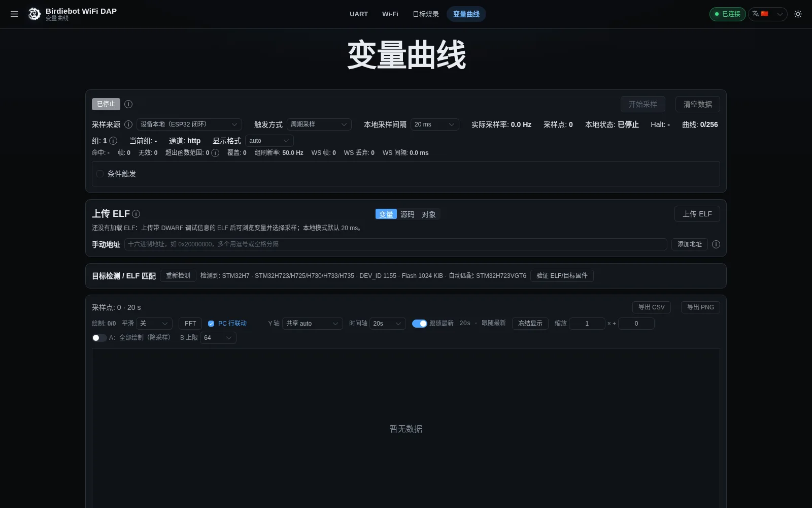
Task: Switch to UART tab
Action: coord(359,14)
